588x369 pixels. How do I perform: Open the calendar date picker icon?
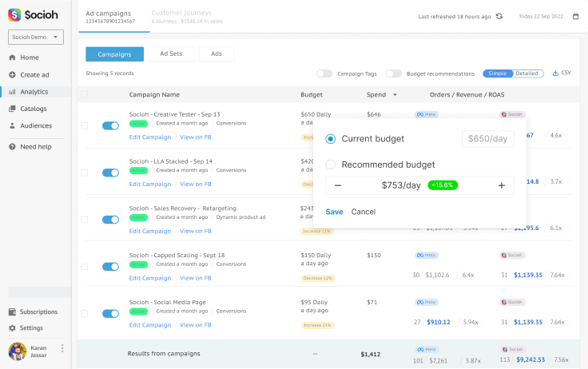click(x=575, y=16)
